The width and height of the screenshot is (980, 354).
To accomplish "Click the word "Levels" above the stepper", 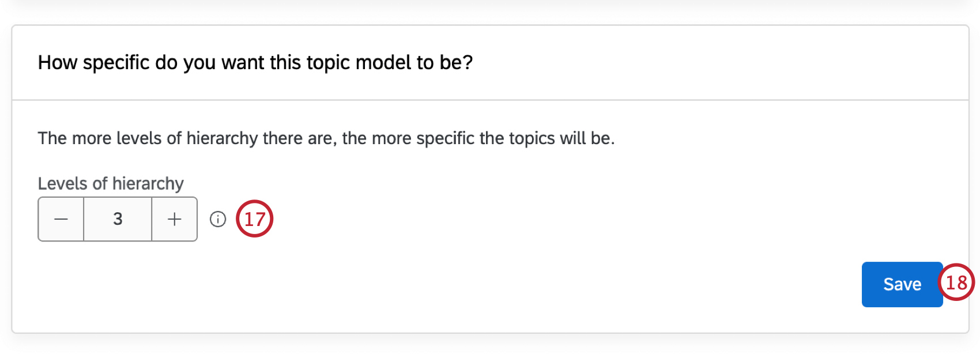I will (x=63, y=183).
